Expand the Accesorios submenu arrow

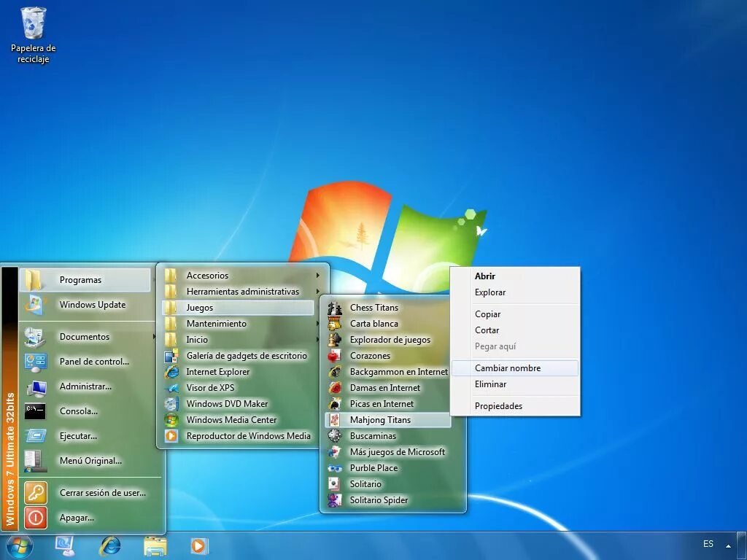tap(318, 275)
